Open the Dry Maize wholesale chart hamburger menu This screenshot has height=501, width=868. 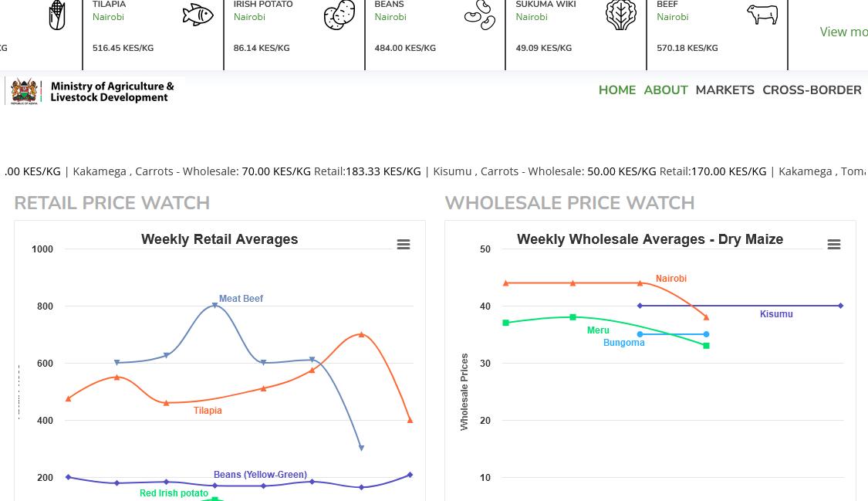pyautogui.click(x=834, y=245)
